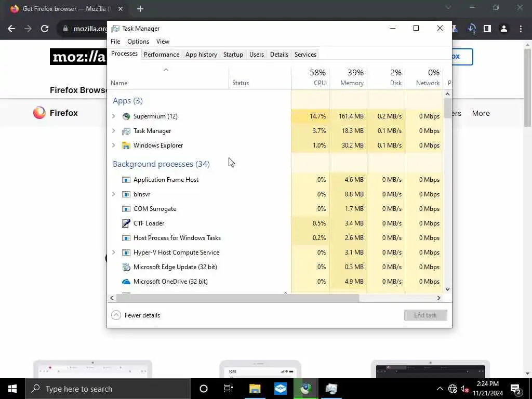Open the browser three-dot menu
Screen dimensions: 532x399
[521, 29]
